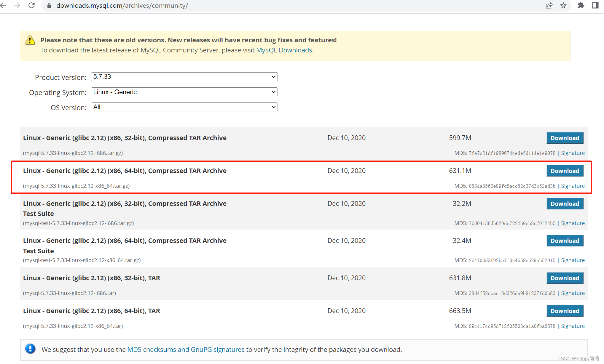Open the OS Version dropdown

[184, 107]
